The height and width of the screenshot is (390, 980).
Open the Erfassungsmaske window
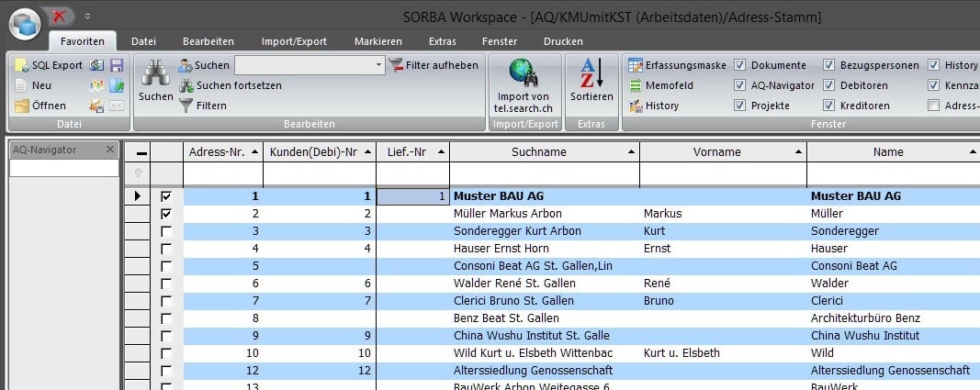click(x=677, y=65)
